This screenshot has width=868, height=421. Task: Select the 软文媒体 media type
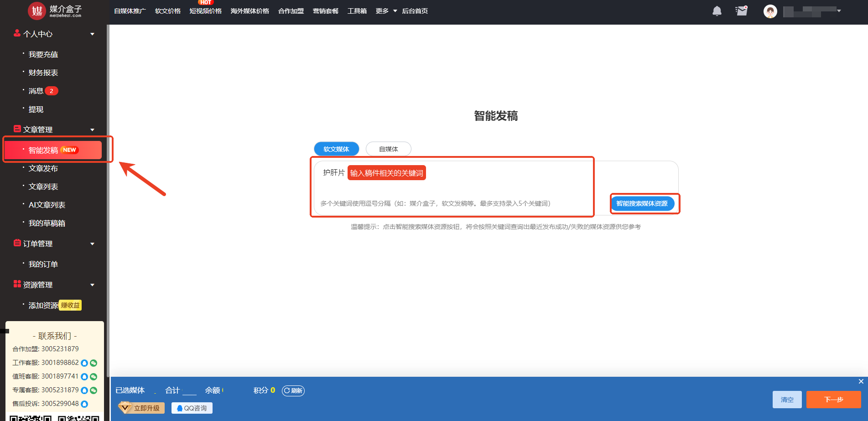point(336,149)
